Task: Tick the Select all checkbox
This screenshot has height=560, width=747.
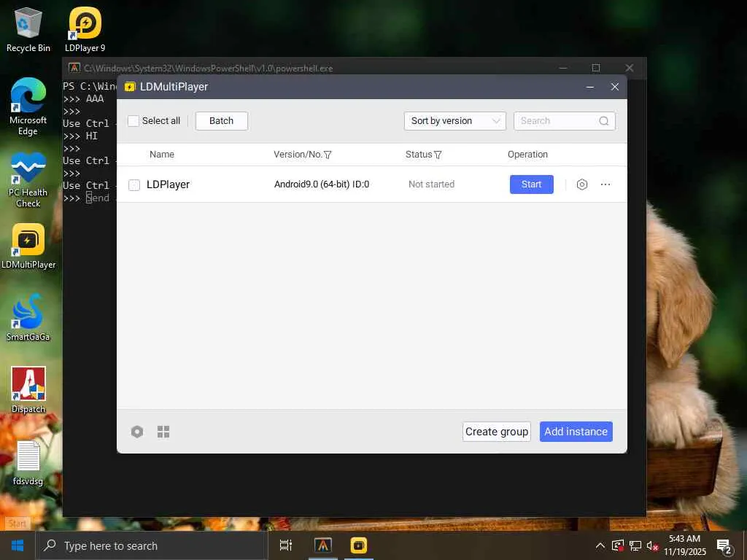Action: point(133,121)
